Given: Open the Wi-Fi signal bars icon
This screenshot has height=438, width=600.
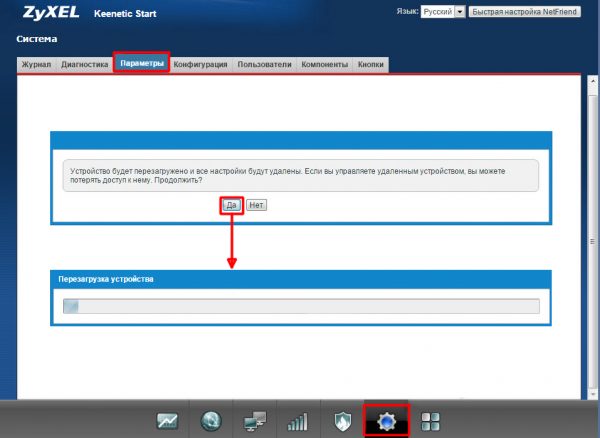Looking at the screenshot, I should (x=298, y=422).
